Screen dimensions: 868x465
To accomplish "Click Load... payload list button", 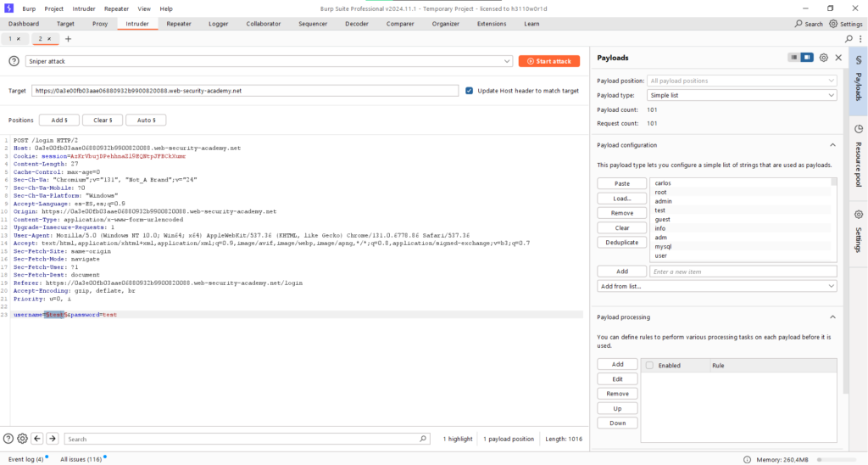I will 621,199.
